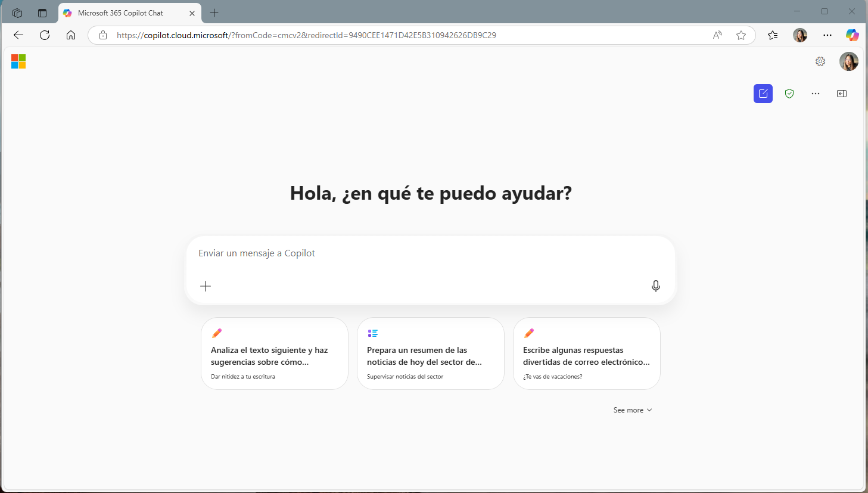Choose the "Prepara un resumen de las noticias" card
The image size is (868, 493).
pyautogui.click(x=431, y=354)
